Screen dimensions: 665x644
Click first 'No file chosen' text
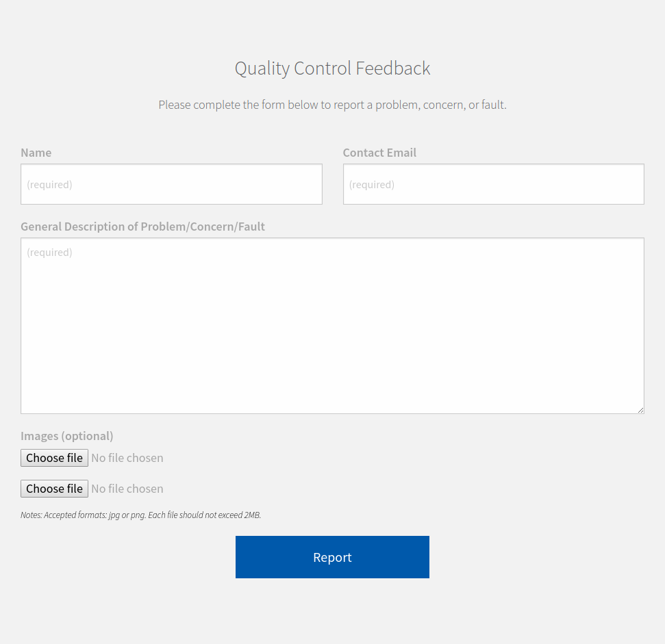click(x=127, y=458)
